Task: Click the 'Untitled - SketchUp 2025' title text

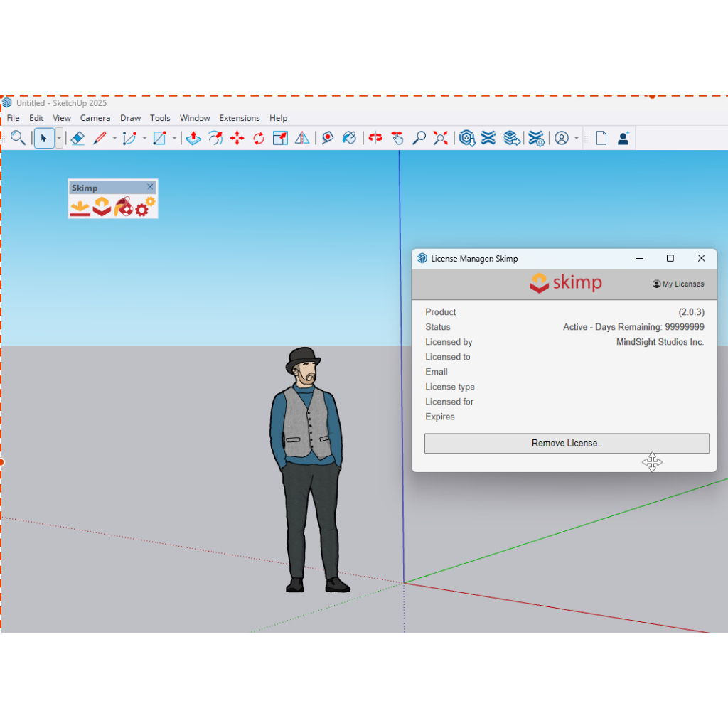Action: 61,103
